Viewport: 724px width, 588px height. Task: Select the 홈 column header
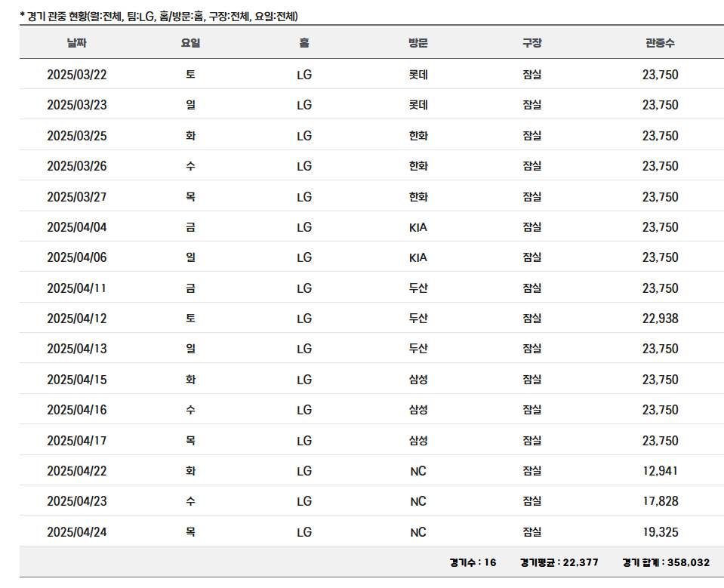tap(303, 43)
